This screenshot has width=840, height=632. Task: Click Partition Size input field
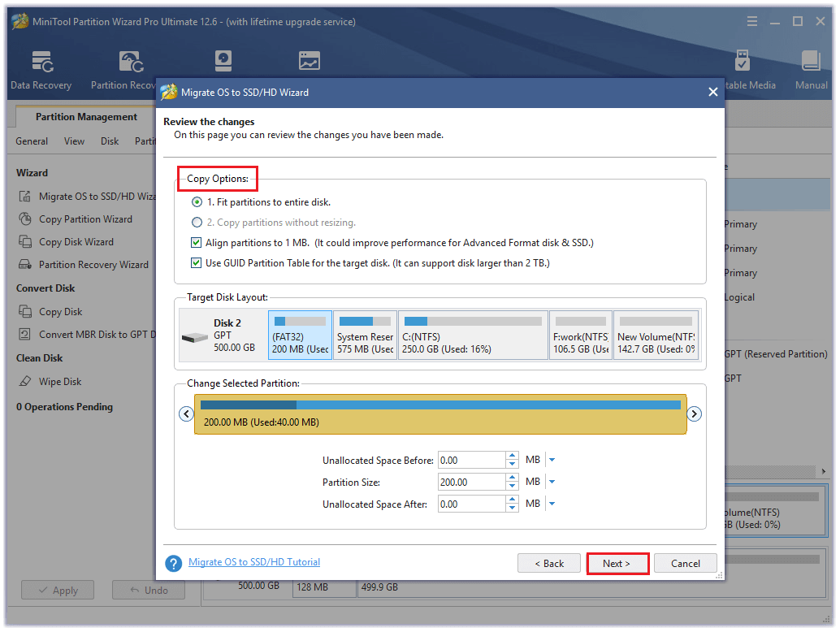pos(471,482)
